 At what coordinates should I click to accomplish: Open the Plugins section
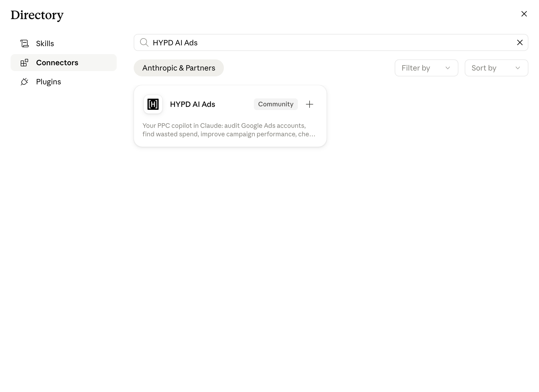pos(64,82)
